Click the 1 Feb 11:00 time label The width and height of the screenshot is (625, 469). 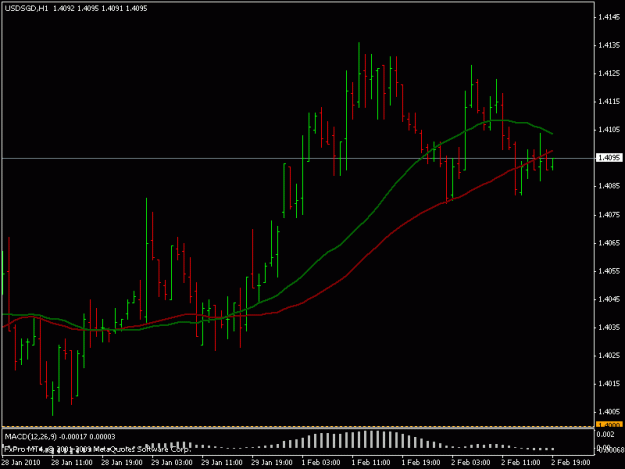[371, 463]
